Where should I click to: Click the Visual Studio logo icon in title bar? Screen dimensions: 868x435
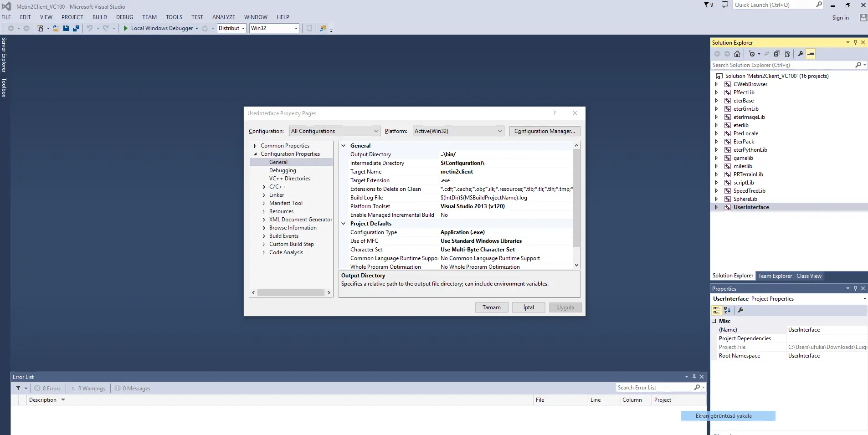6,6
